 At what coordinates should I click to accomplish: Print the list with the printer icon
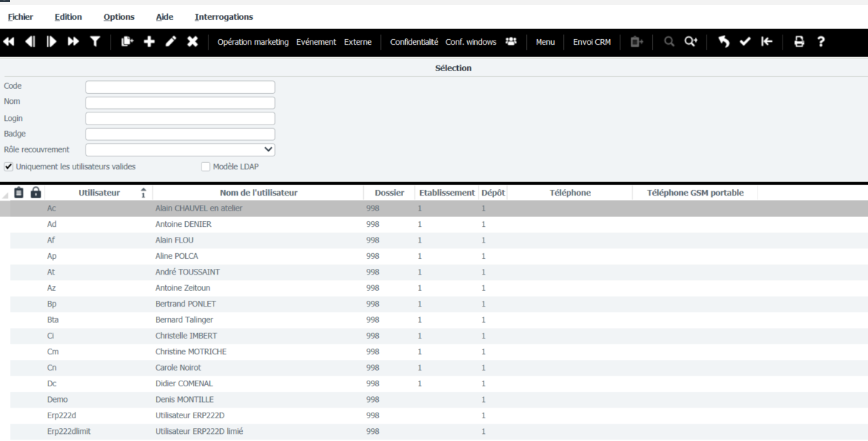point(799,42)
